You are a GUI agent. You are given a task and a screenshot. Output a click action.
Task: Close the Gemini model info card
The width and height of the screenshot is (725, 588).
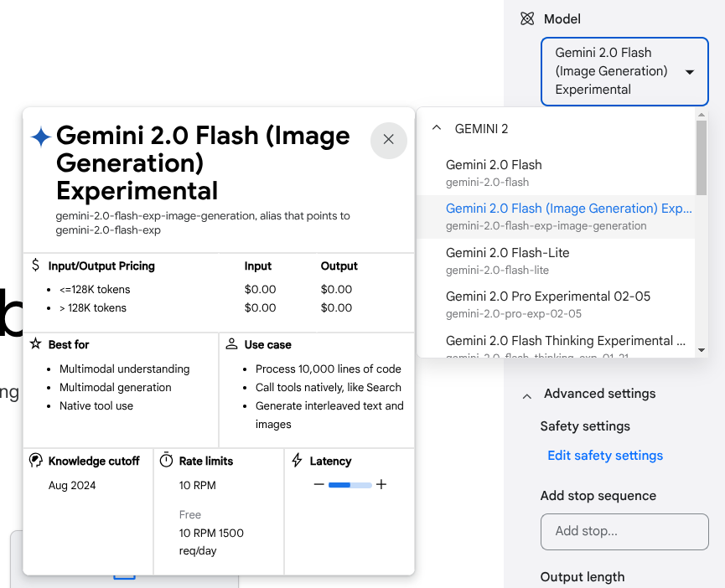pos(388,140)
